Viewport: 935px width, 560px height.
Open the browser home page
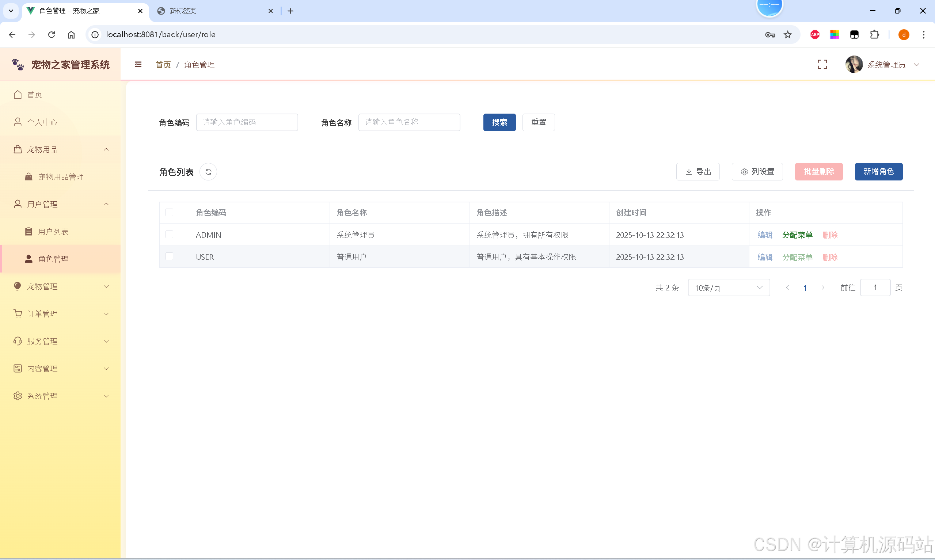(71, 35)
